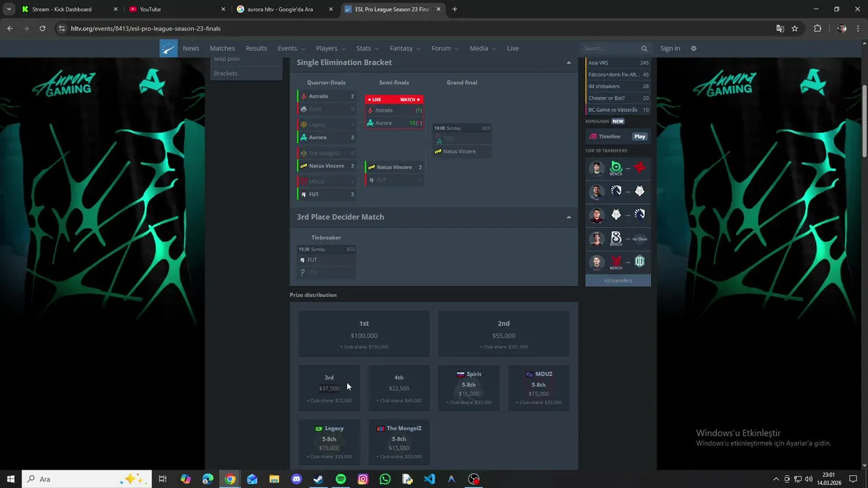Expand the Events dropdown menu
This screenshot has width=868, height=488.
[x=291, y=48]
